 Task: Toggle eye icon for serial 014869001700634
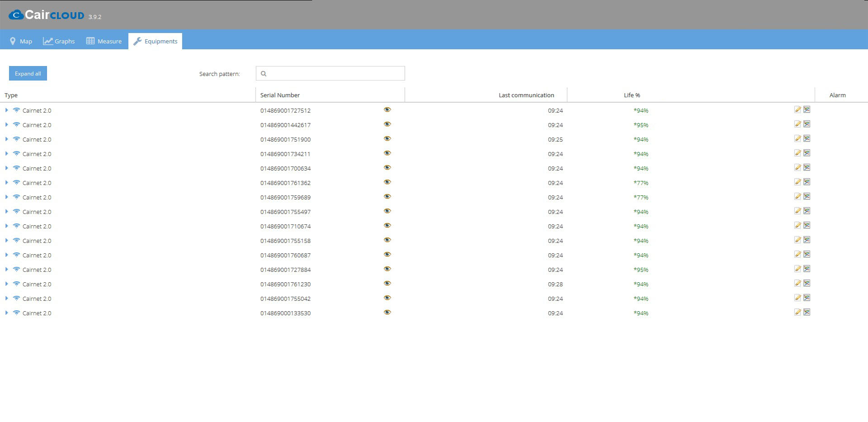pos(387,168)
